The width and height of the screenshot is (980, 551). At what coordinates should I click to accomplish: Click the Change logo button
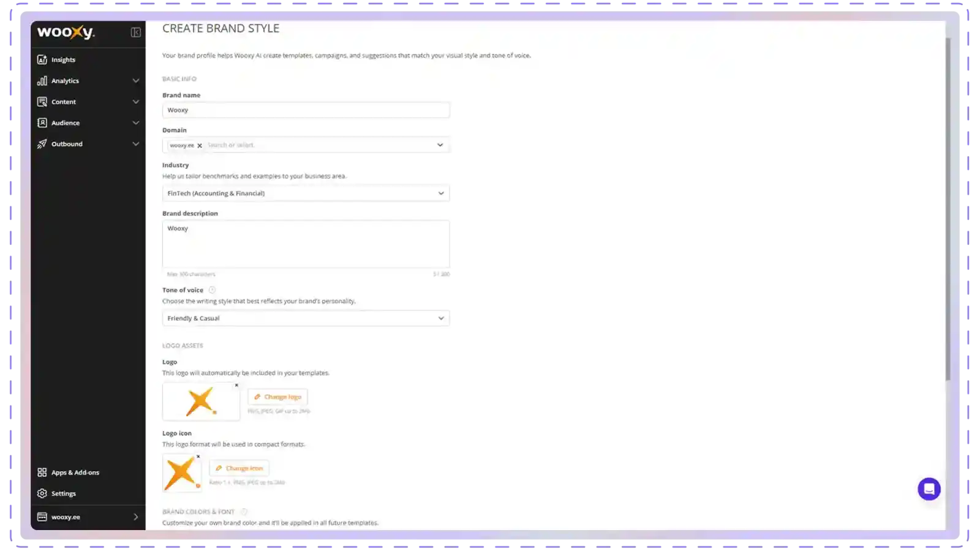click(277, 397)
